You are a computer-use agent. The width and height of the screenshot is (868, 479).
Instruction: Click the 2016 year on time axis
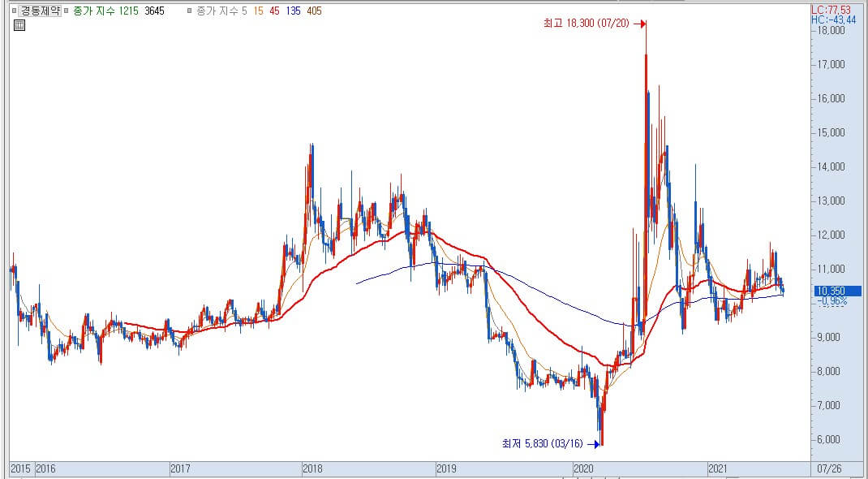pyautogui.click(x=46, y=468)
